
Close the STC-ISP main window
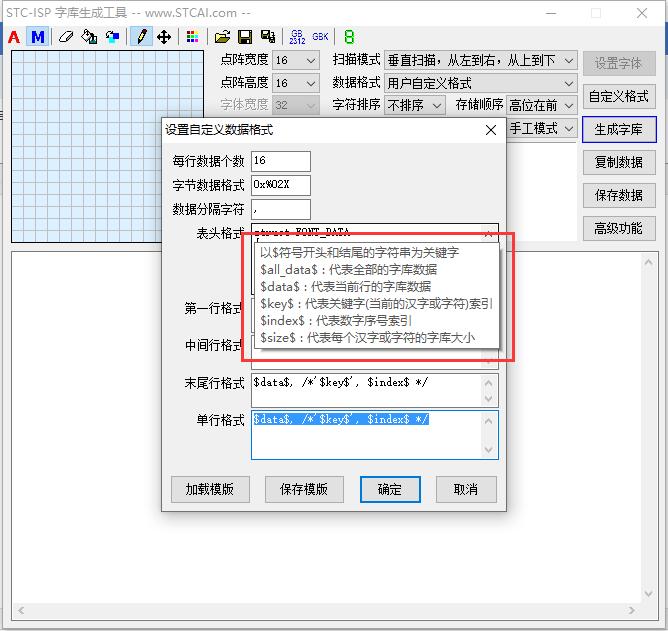click(x=642, y=13)
